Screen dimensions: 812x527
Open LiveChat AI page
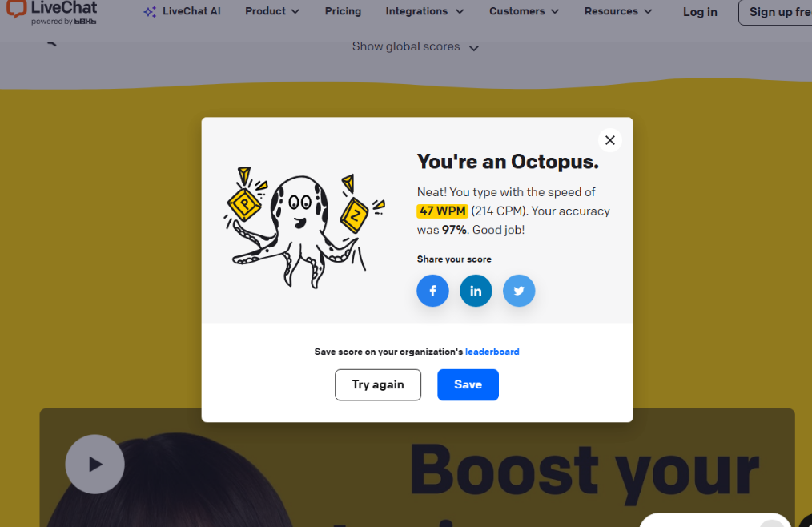click(182, 11)
